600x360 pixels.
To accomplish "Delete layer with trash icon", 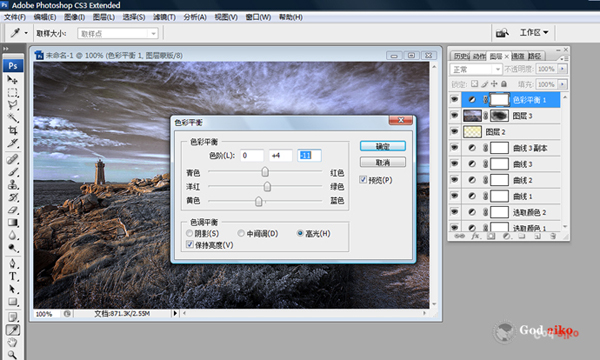I will (553, 236).
